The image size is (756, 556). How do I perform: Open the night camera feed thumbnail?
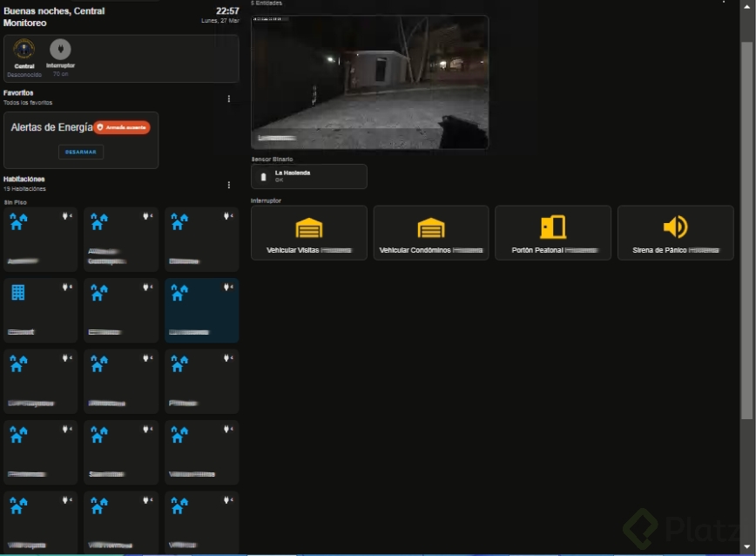click(x=370, y=82)
